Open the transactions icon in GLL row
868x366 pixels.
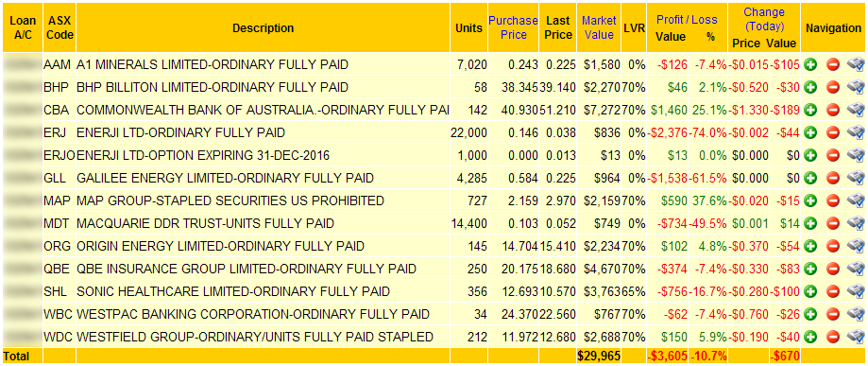[x=856, y=178]
